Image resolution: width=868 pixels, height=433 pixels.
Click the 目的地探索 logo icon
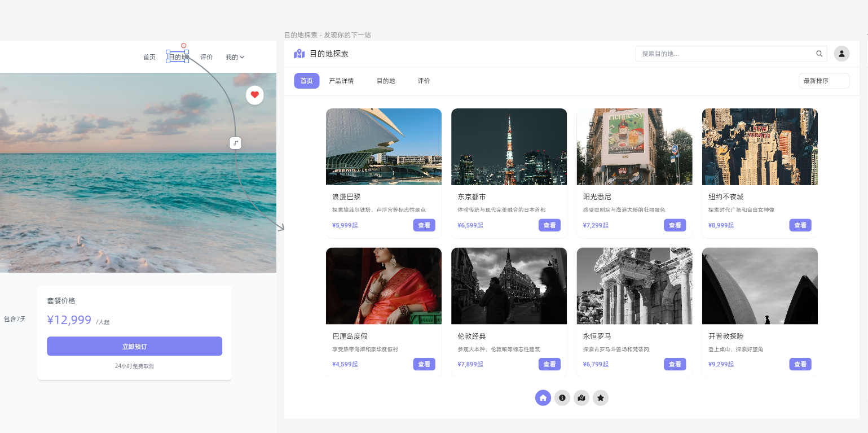pyautogui.click(x=299, y=53)
